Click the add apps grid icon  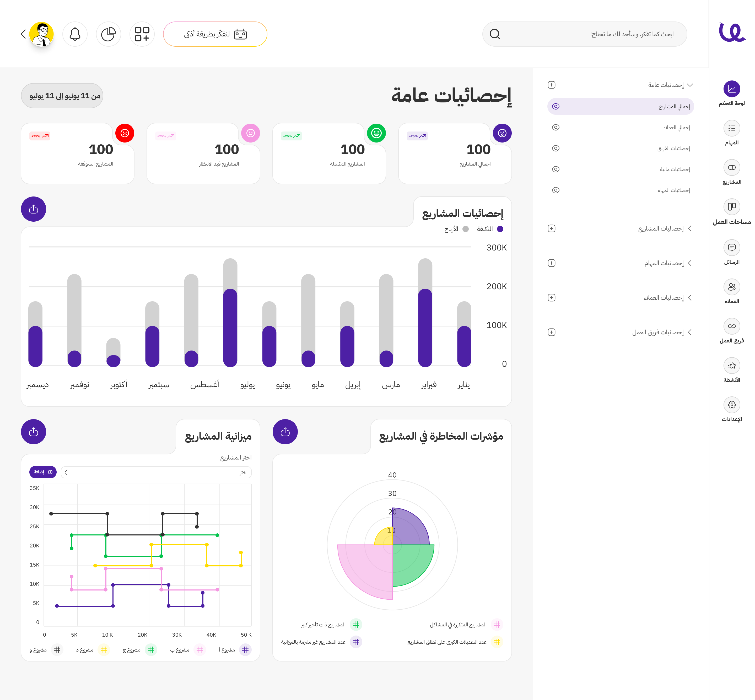(x=142, y=34)
